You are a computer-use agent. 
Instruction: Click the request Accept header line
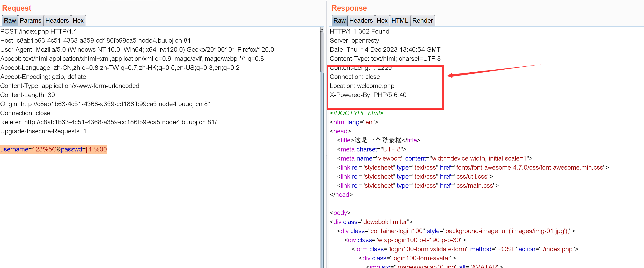click(x=132, y=59)
